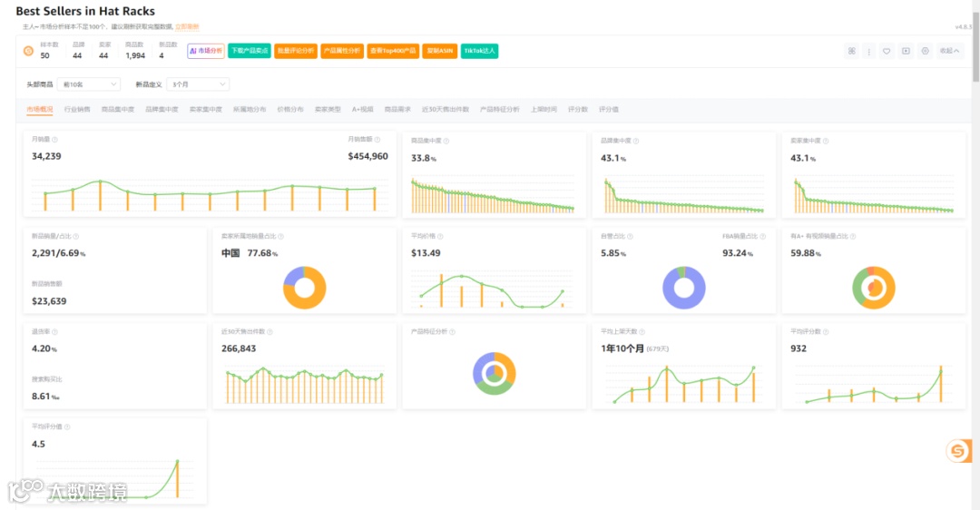This screenshot has height=510, width=980.
Task: Open the floating orange S assistant icon
Action: coord(957,451)
